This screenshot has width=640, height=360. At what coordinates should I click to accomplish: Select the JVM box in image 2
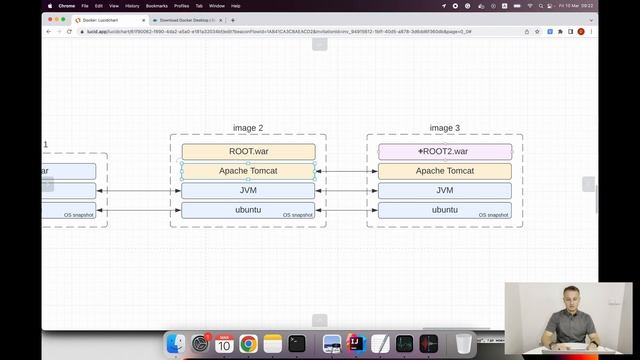click(x=248, y=191)
